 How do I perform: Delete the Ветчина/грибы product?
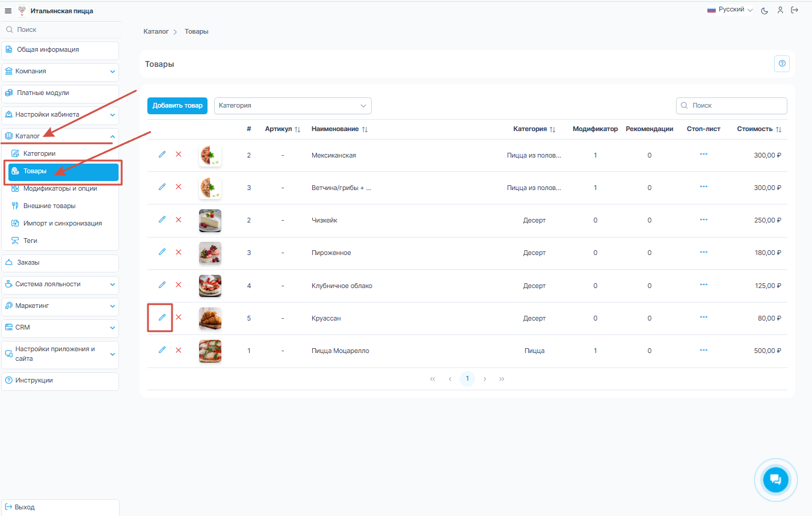pyautogui.click(x=178, y=187)
